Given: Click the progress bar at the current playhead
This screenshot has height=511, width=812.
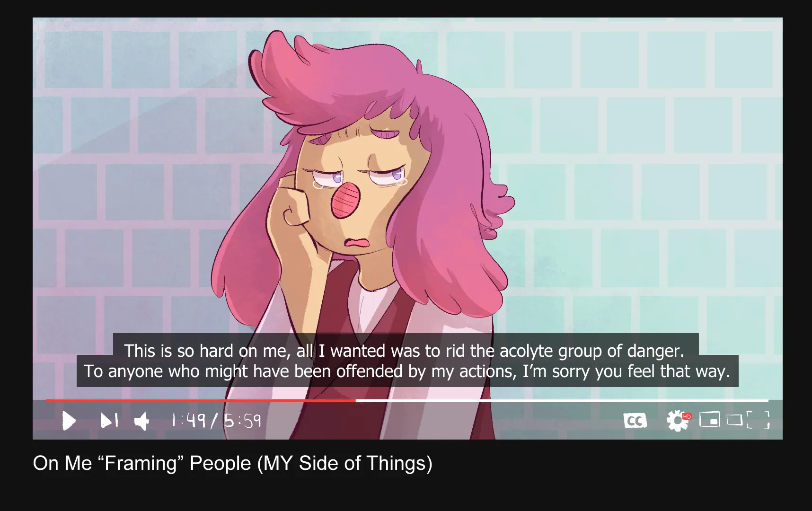Looking at the screenshot, I should point(356,401).
